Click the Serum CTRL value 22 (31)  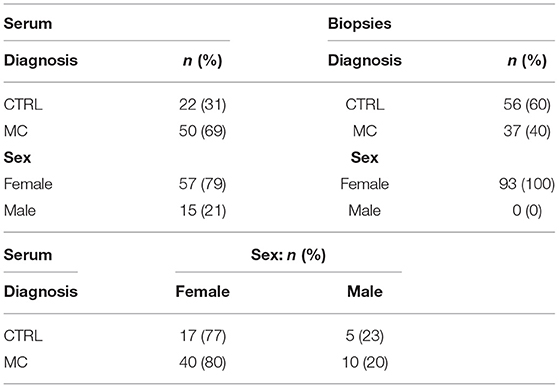coord(202,105)
